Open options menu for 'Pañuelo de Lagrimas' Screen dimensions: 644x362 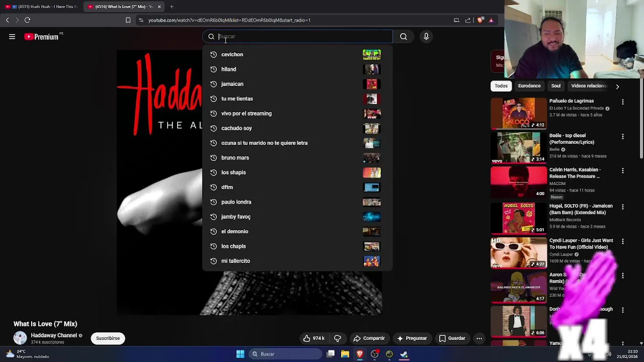(x=623, y=102)
